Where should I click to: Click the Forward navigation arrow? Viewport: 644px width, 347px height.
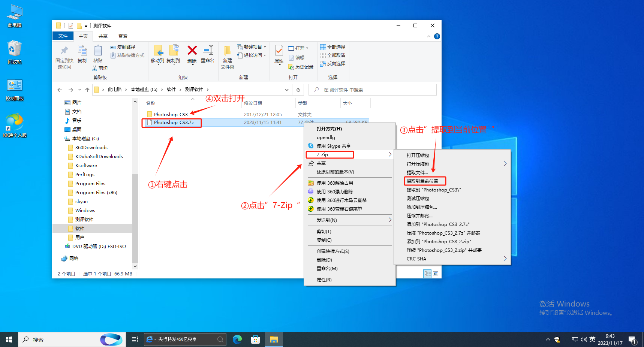(x=71, y=90)
